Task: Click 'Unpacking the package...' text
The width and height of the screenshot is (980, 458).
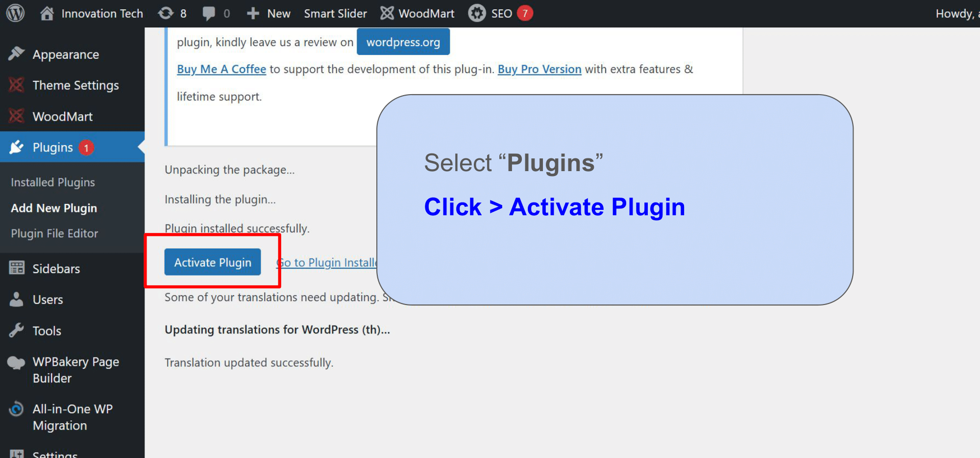Action: click(229, 170)
